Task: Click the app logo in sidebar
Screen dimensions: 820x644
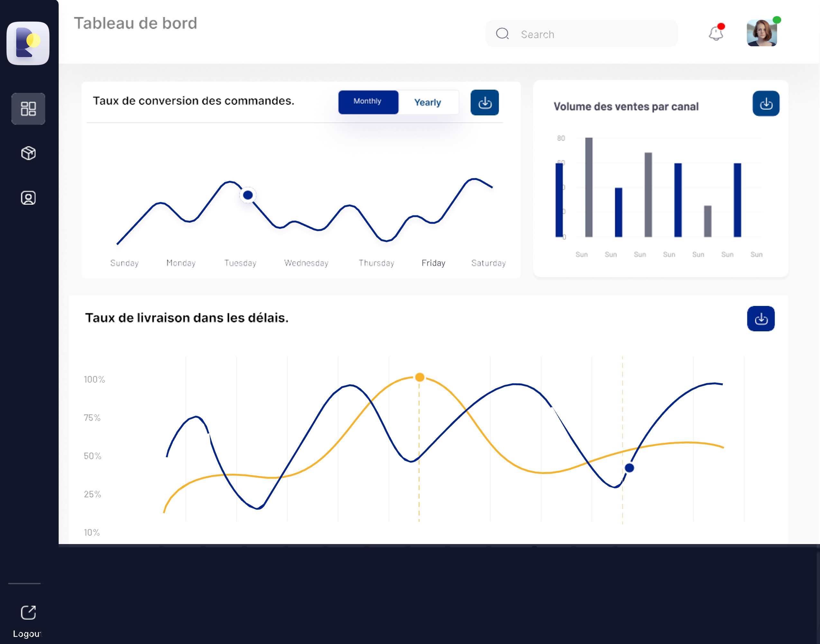Action: pos(28,43)
